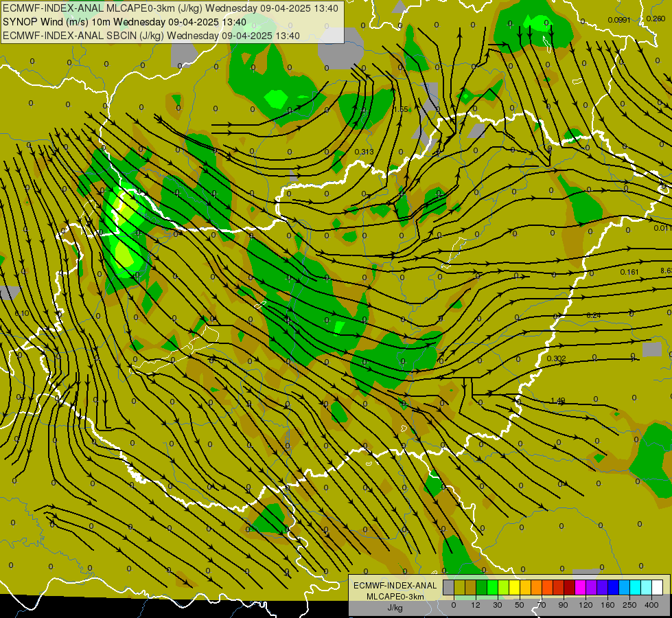Click legend scale value 70
The width and height of the screenshot is (672, 618).
coord(542,605)
